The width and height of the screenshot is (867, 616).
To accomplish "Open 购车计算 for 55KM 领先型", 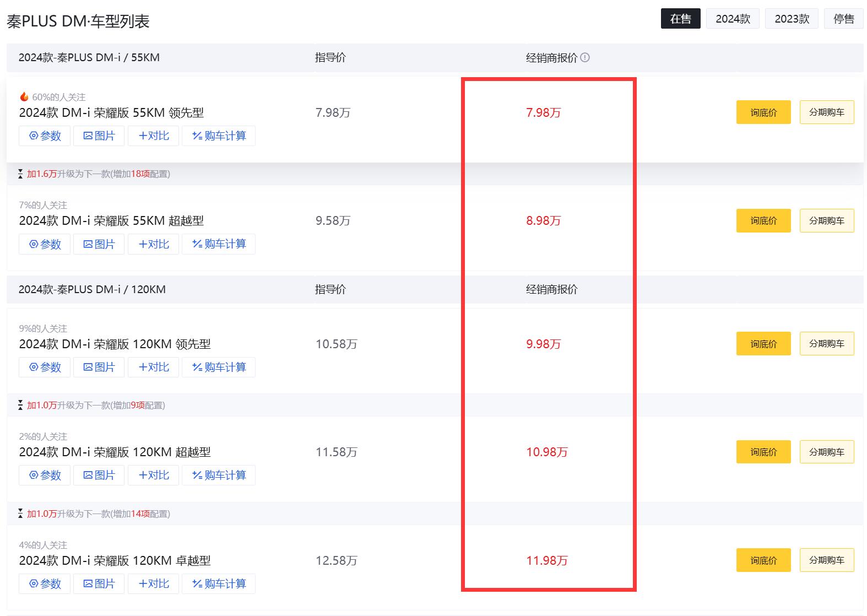I will [219, 136].
